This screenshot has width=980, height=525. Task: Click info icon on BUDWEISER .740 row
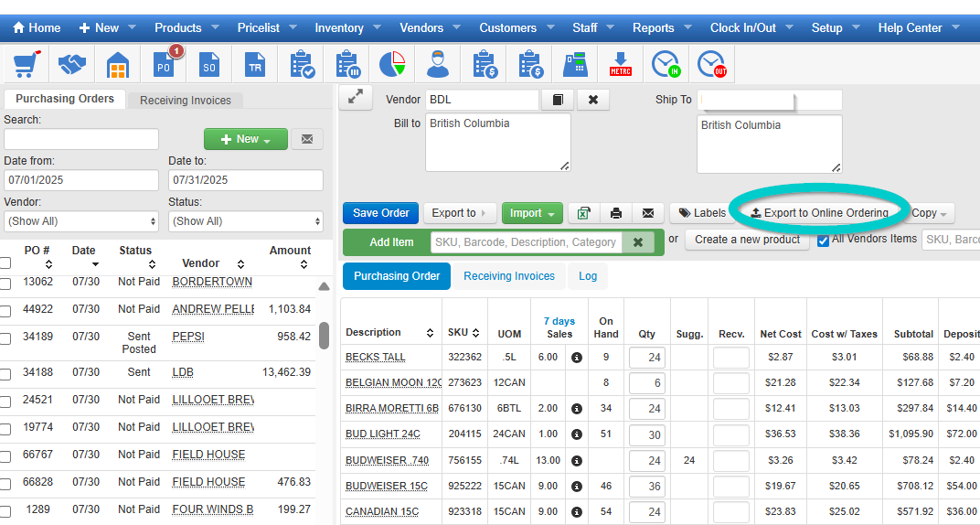click(x=577, y=461)
